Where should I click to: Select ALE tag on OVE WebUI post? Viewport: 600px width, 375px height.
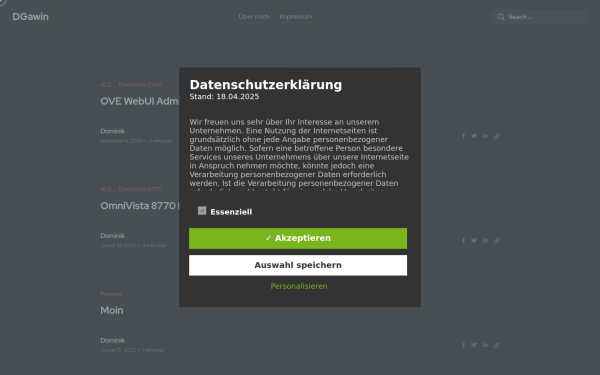(106, 85)
